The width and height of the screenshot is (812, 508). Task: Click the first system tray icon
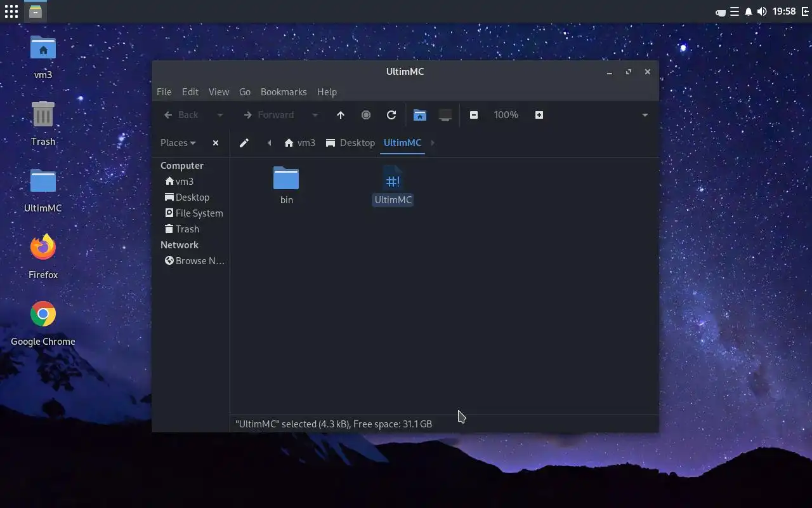coord(721,12)
